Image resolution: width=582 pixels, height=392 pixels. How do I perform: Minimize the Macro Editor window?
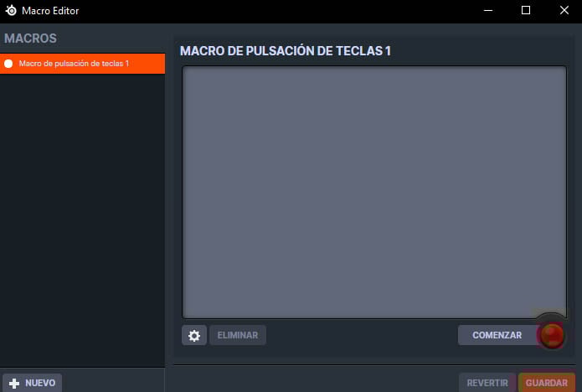pos(488,10)
